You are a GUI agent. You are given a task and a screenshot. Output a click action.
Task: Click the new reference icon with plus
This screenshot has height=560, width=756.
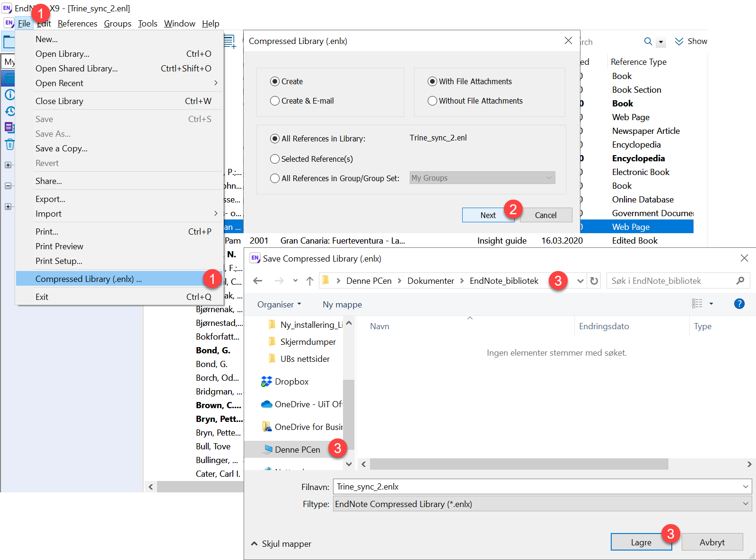click(230, 42)
